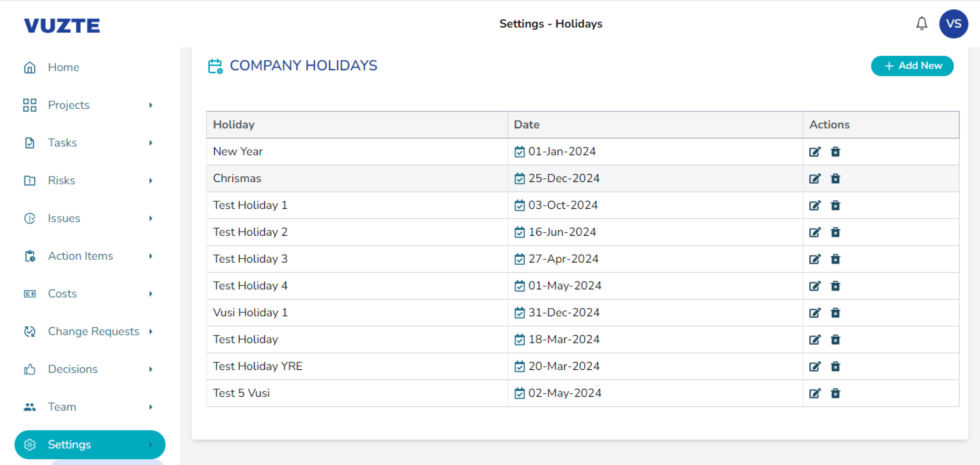Edit Test Holiday 3 entry

pyautogui.click(x=815, y=259)
